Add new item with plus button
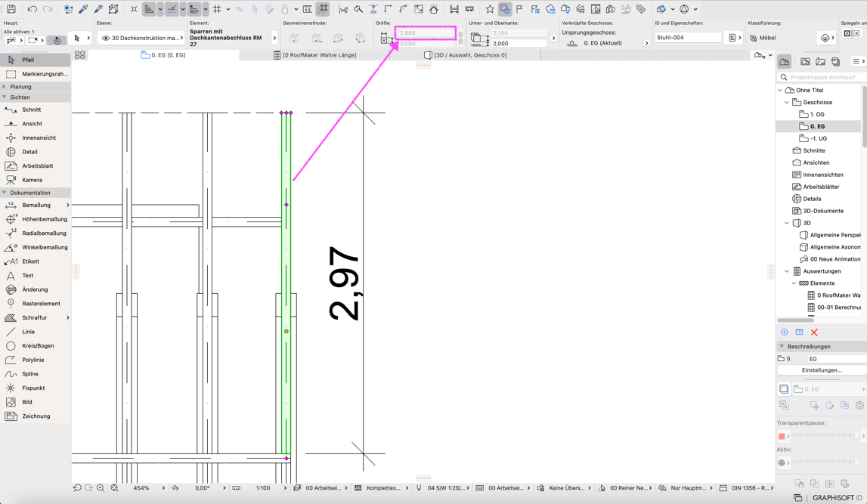This screenshot has height=504, width=867. (784, 332)
